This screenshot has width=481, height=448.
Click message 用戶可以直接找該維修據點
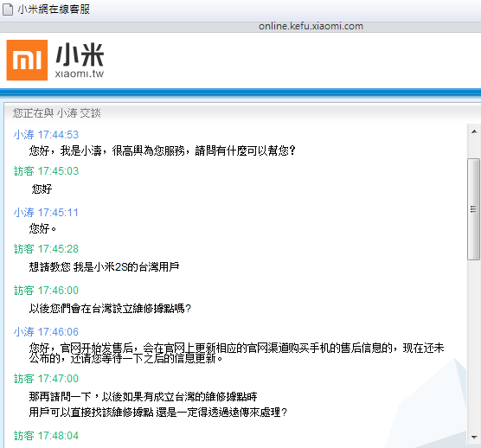coord(158,413)
